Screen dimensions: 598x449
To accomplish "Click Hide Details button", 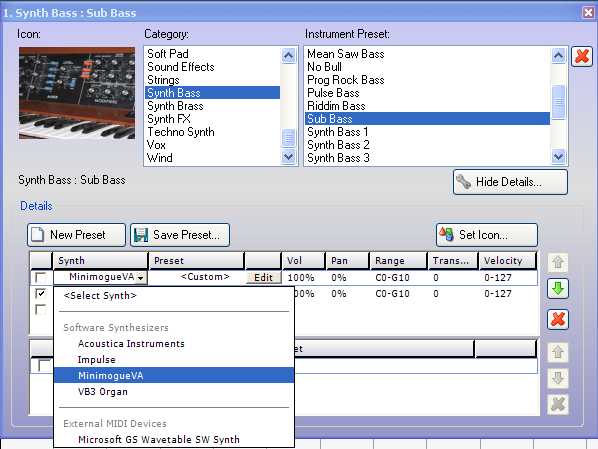I will (510, 182).
